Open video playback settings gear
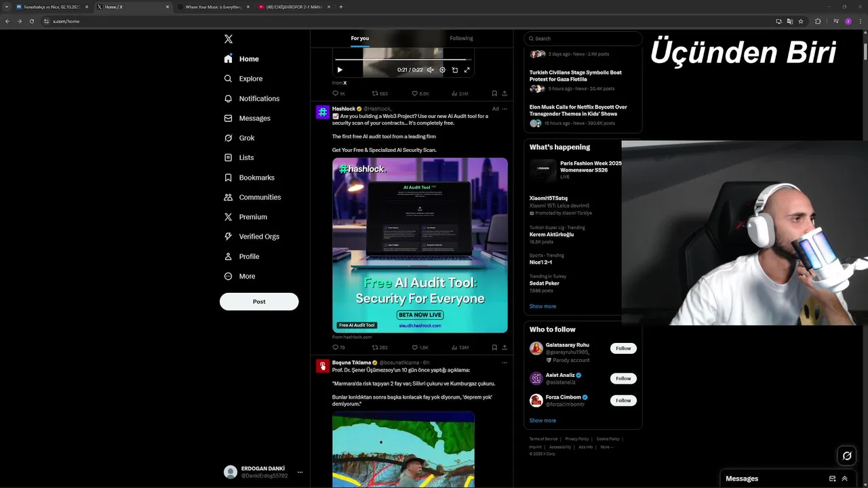Screen dimensions: 868x488 442,70
